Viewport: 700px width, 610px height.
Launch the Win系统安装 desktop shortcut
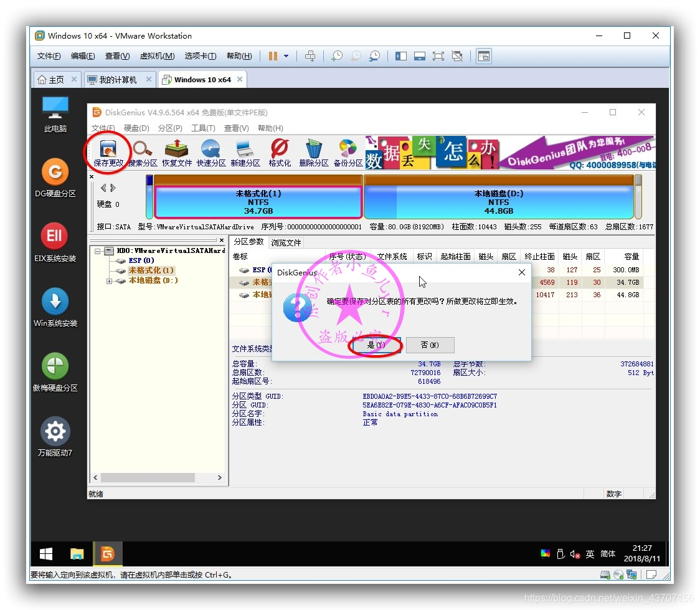(x=55, y=307)
